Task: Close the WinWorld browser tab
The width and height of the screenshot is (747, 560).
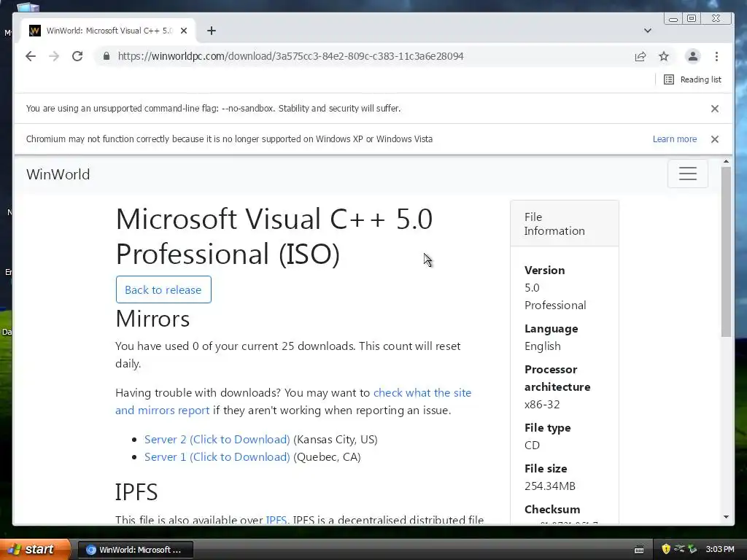Action: click(x=184, y=31)
